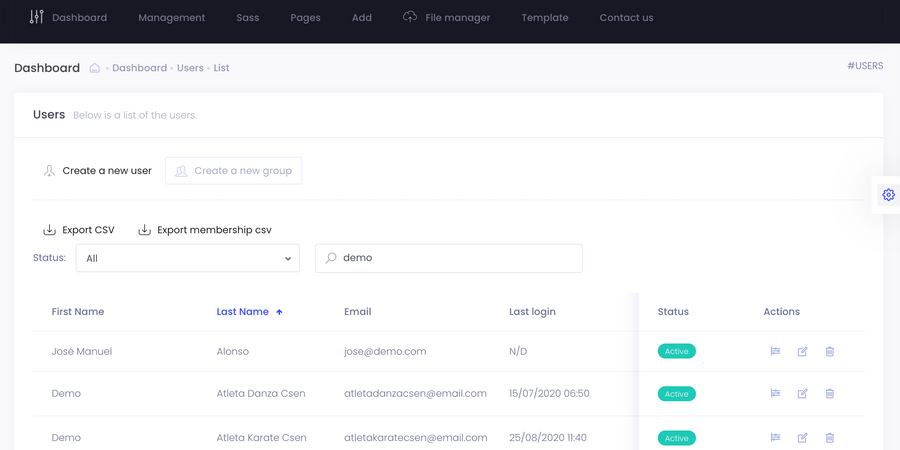Image resolution: width=900 pixels, height=450 pixels.
Task: Click the home icon in breadcrumb
Action: coord(95,68)
